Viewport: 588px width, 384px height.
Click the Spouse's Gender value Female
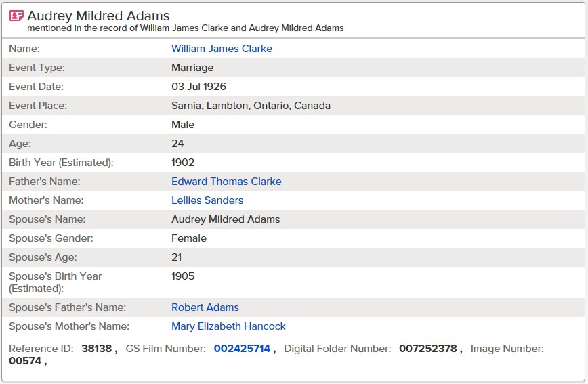[188, 238]
